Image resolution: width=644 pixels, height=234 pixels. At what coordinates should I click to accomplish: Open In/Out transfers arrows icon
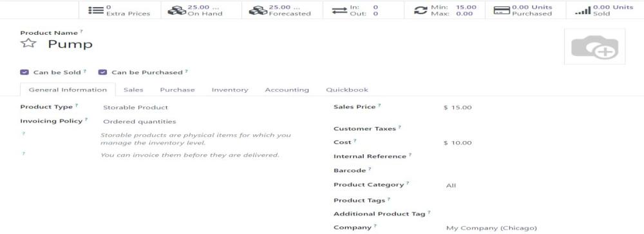pyautogui.click(x=339, y=10)
